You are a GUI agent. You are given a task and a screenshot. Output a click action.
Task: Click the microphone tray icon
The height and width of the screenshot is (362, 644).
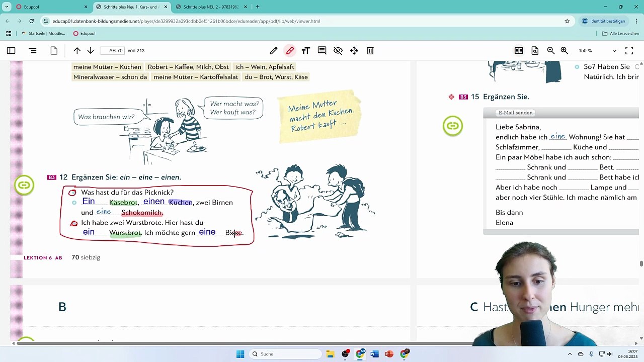pos(591,354)
